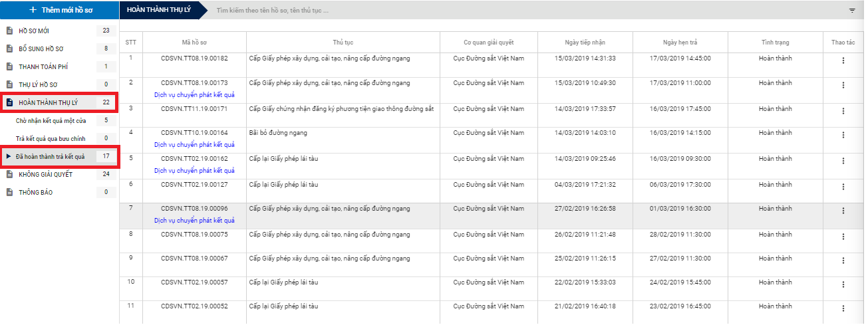This screenshot has height=325, width=868.
Task: Expand arrow next to Đã hoàn thành trả kết quả
Action: [9, 157]
